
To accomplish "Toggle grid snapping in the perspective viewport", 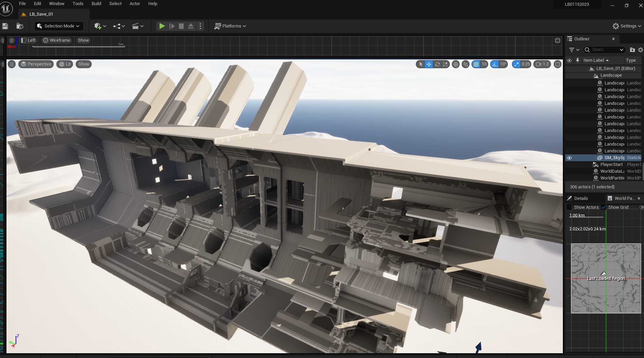I will 476,64.
